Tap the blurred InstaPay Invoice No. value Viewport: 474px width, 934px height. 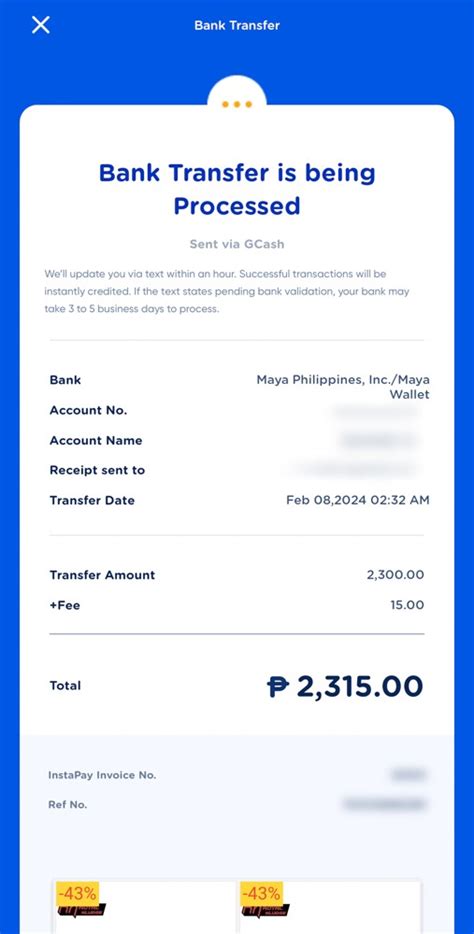click(x=408, y=775)
